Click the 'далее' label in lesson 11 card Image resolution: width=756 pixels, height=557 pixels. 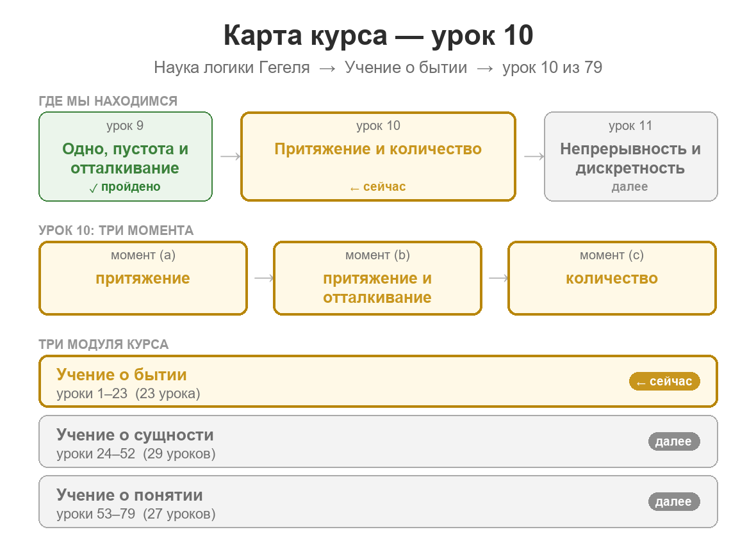[x=630, y=187]
